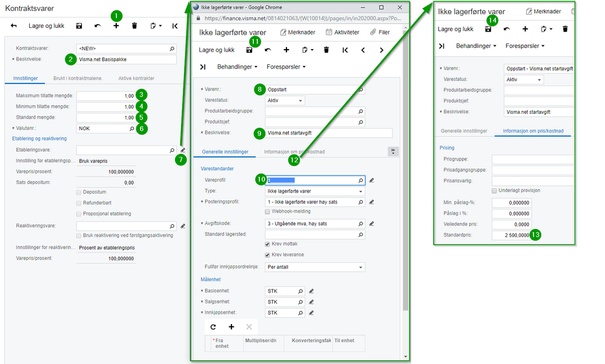Uncheck the Krev leveranse checkbox
Screen dimensions: 605x364
[268, 255]
